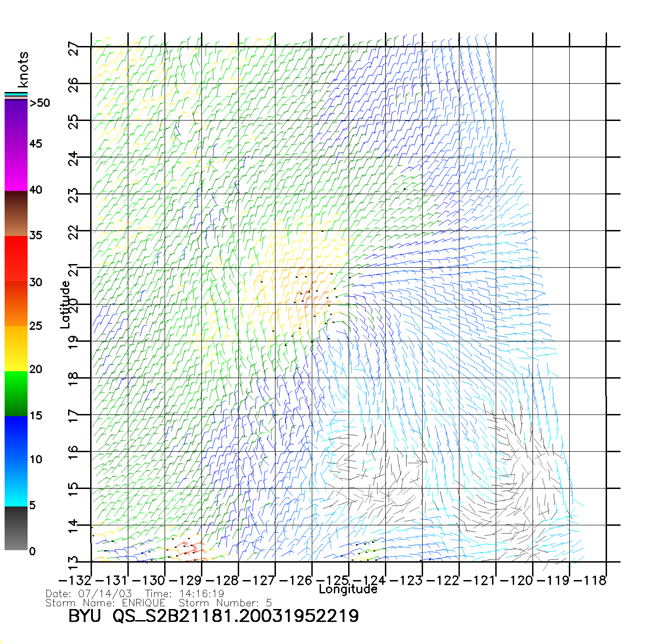
Task: Click the 'Latitude' axis label
Action: (65, 305)
